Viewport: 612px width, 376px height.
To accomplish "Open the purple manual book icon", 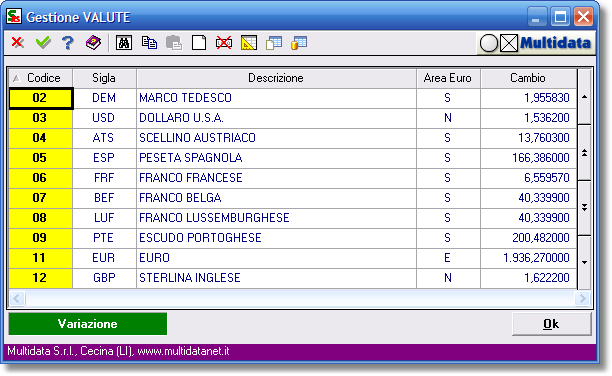I will coord(93,43).
